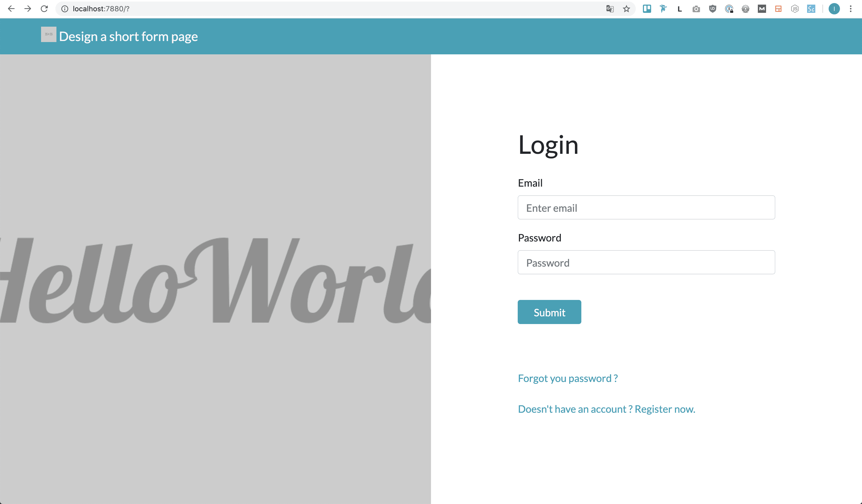Click the Password input field
This screenshot has width=862, height=504.
pos(646,262)
